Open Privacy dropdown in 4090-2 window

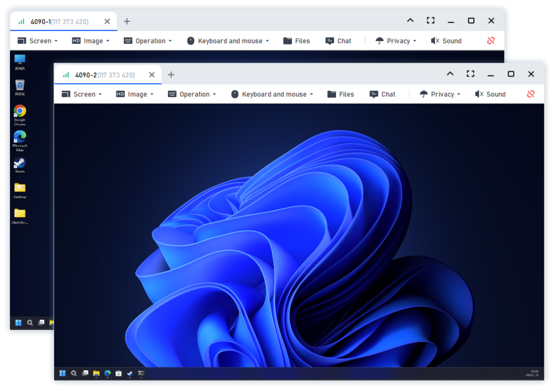pyautogui.click(x=440, y=94)
